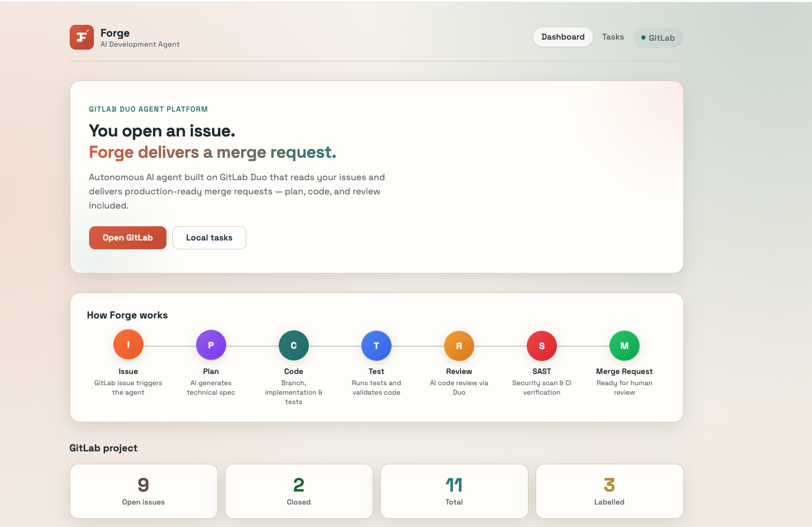This screenshot has height=527, width=812.
Task: Click 'Ready for human review' description
Action: click(x=624, y=388)
